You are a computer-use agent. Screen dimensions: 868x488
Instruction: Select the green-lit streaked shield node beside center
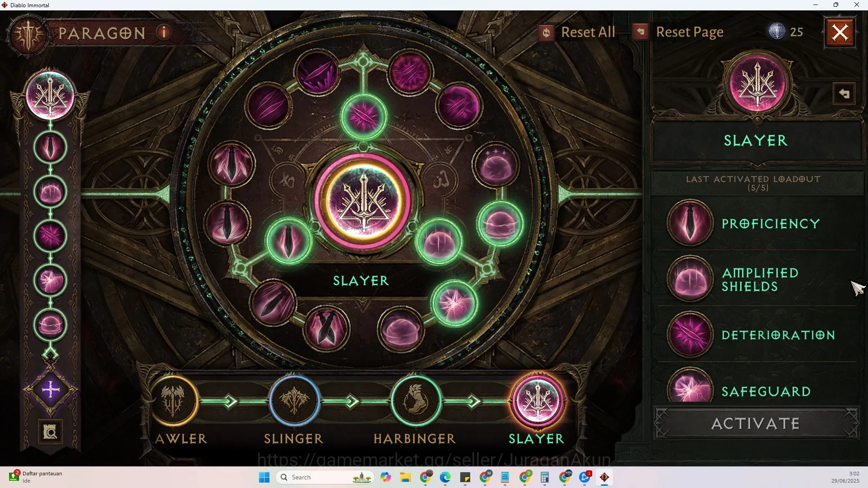tap(439, 241)
